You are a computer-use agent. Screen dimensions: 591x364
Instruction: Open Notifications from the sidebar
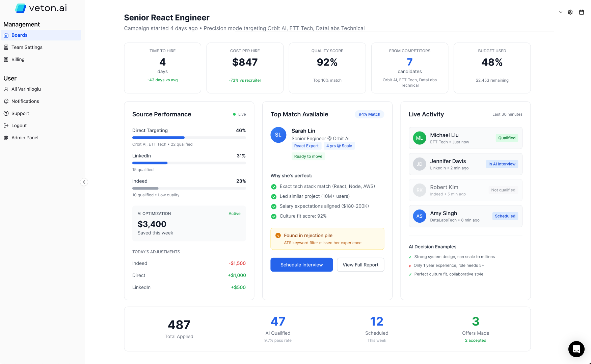tap(41, 101)
